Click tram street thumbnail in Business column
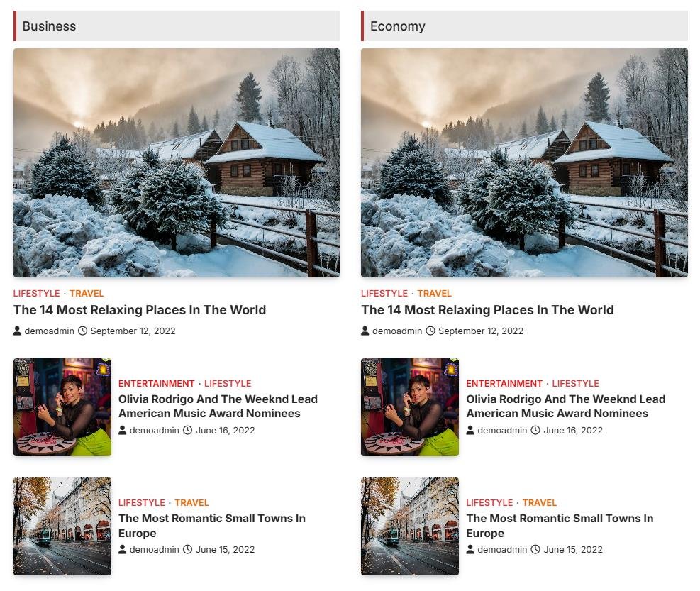 pyautogui.click(x=62, y=526)
